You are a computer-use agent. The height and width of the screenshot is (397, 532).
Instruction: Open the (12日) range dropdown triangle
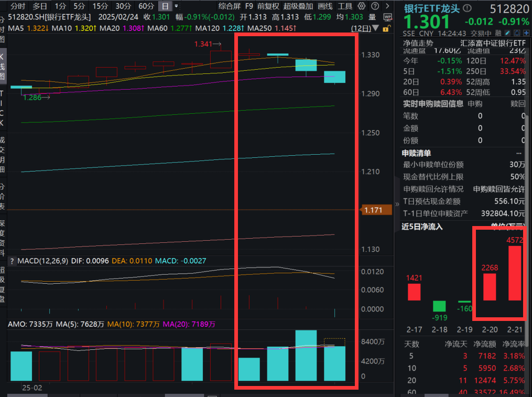(x=375, y=28)
